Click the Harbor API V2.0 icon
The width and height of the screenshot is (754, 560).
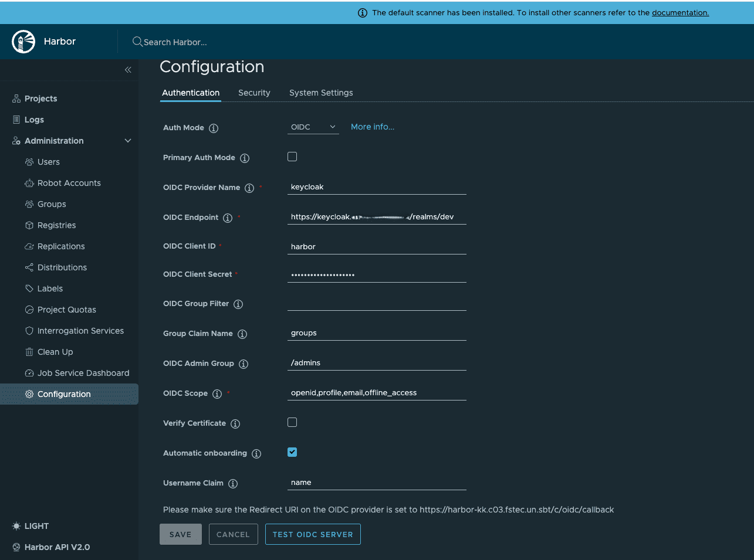16,547
